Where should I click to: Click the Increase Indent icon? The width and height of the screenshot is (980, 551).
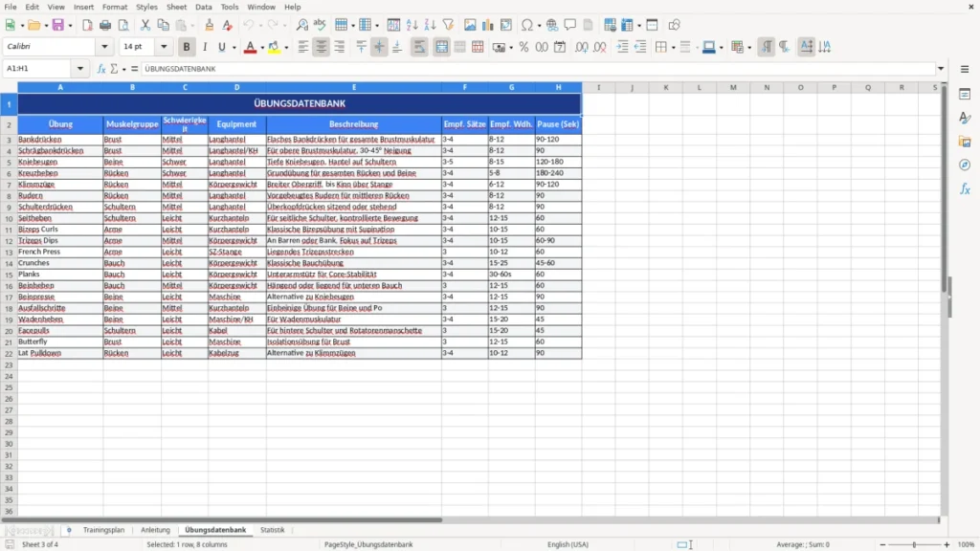622,47
